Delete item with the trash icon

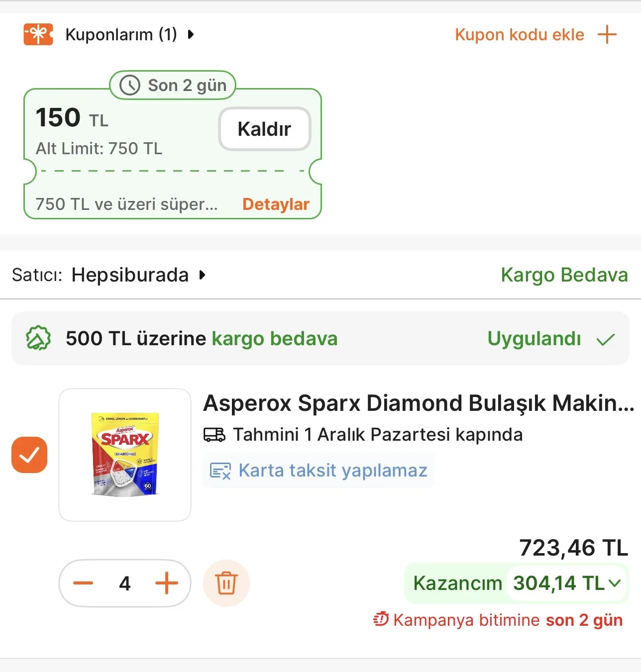[x=226, y=583]
